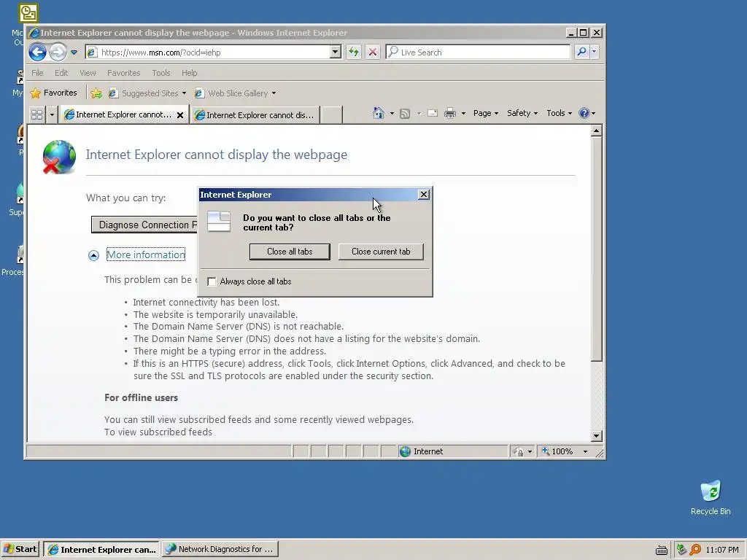747x560 pixels.
Task: Open the search provider dropdown arrow
Action: click(x=594, y=52)
